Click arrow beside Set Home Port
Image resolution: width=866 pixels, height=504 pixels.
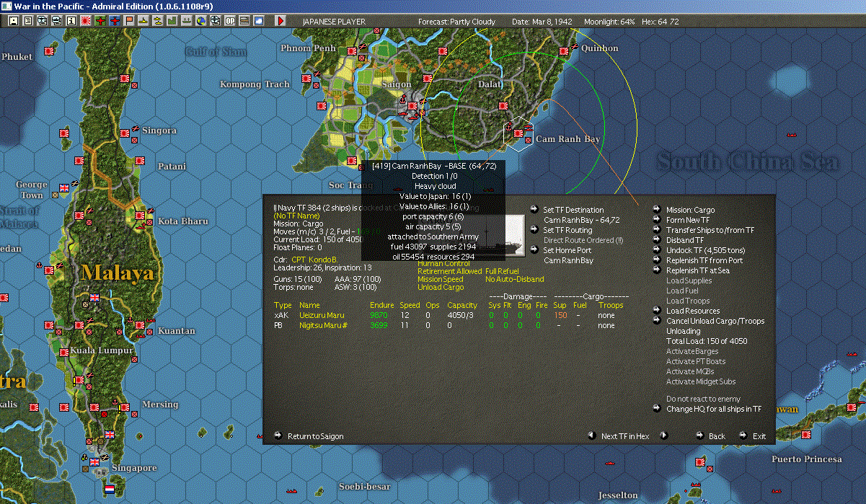click(534, 250)
